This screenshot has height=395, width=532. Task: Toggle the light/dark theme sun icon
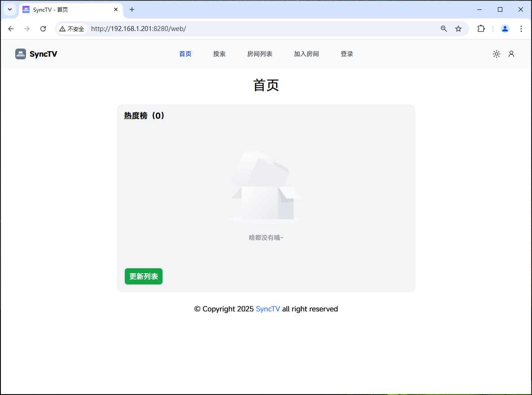[x=496, y=53]
